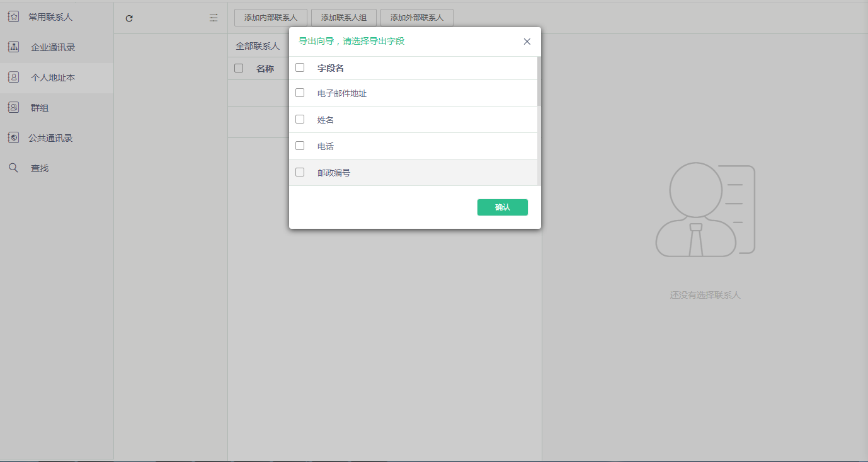Toggle the 名称 column select-all checkbox
The height and width of the screenshot is (462, 868).
point(239,68)
